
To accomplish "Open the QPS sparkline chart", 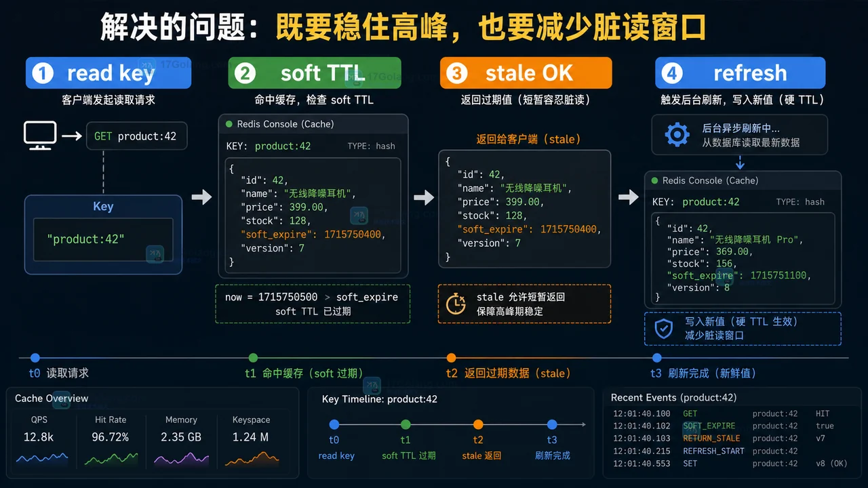I will (41, 458).
